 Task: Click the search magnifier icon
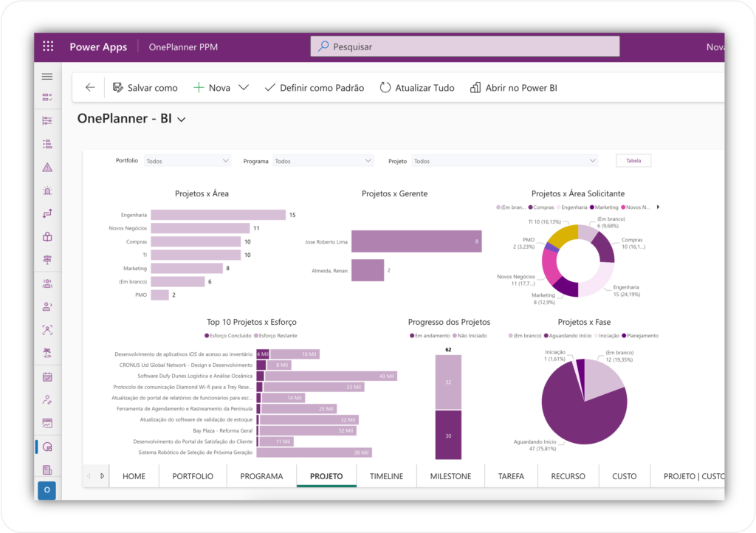coord(323,47)
